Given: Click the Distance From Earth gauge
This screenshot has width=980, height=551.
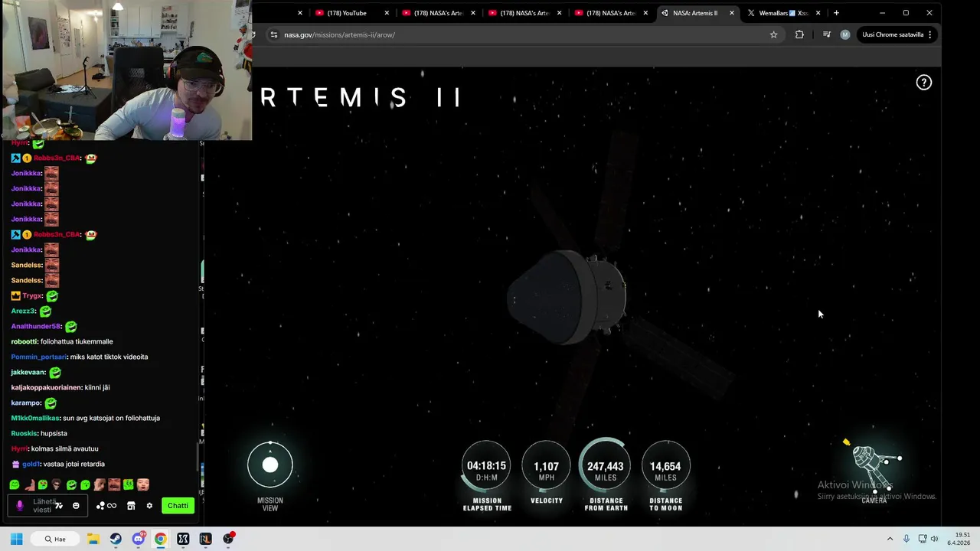Looking at the screenshot, I should pyautogui.click(x=606, y=466).
